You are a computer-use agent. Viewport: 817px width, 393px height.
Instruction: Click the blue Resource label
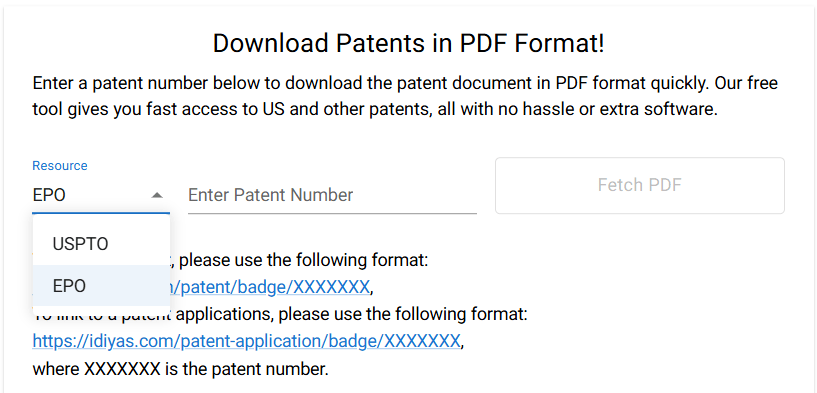[x=60, y=166]
